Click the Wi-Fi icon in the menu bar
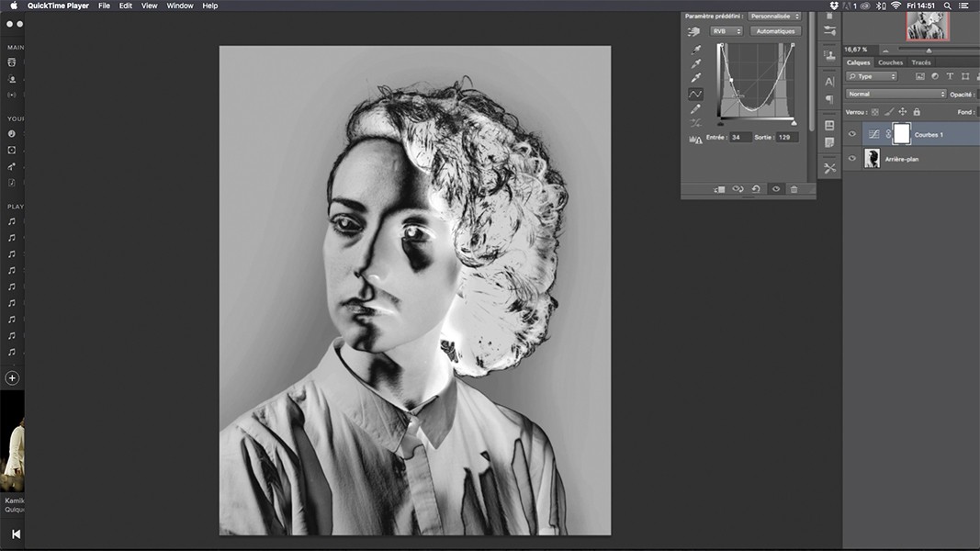 point(896,6)
